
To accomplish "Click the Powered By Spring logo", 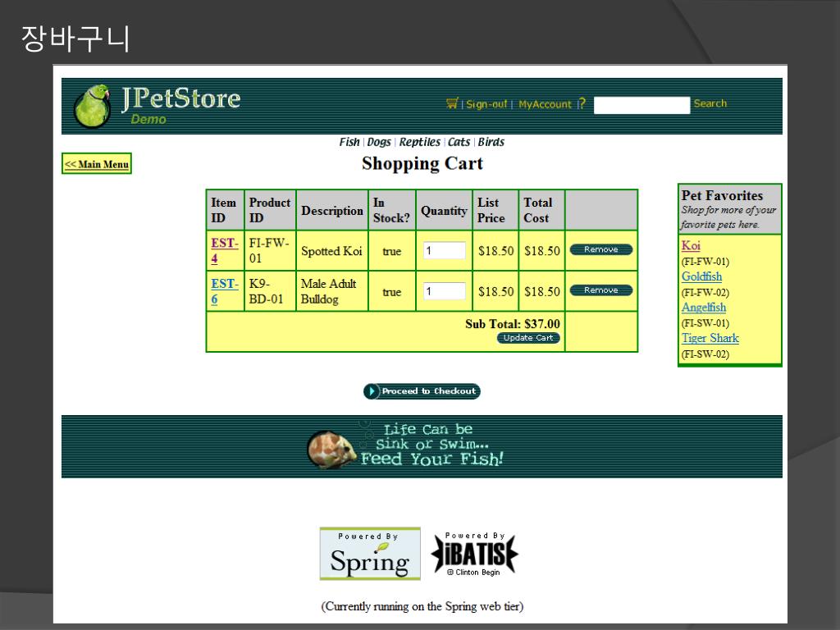I will [370, 554].
